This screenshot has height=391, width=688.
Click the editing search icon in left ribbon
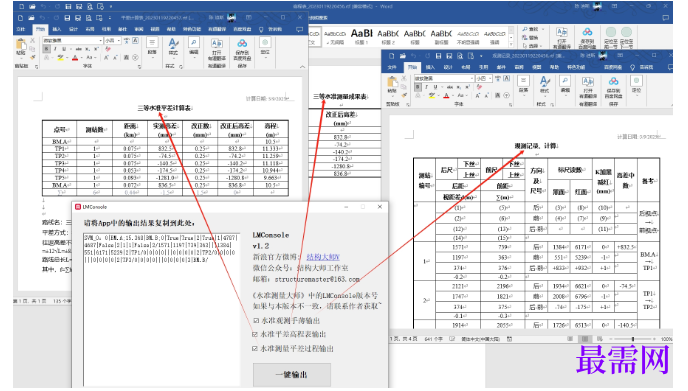194,43
